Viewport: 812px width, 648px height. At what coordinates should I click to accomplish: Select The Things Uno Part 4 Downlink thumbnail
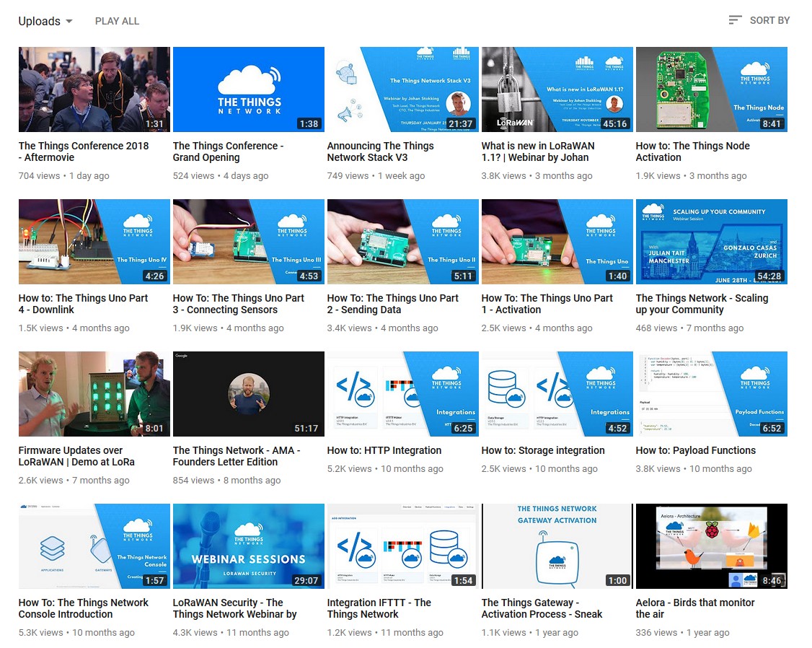pyautogui.click(x=94, y=242)
